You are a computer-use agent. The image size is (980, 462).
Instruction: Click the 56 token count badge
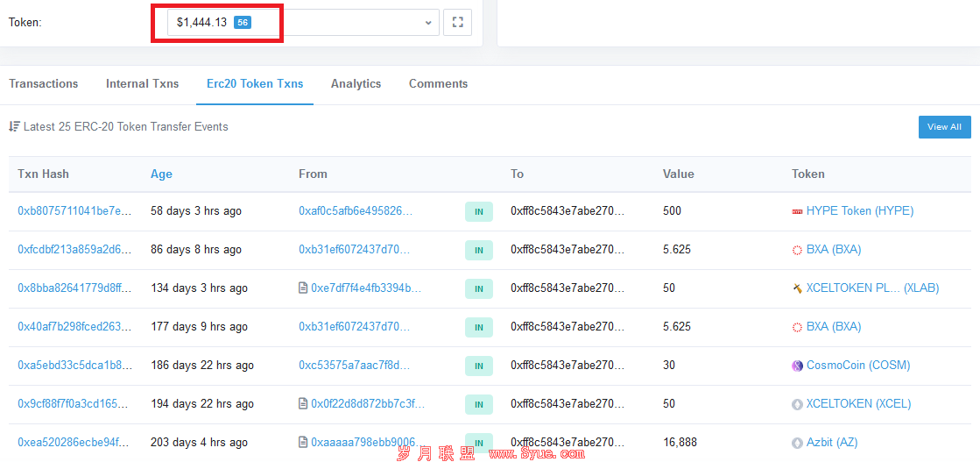coord(243,23)
